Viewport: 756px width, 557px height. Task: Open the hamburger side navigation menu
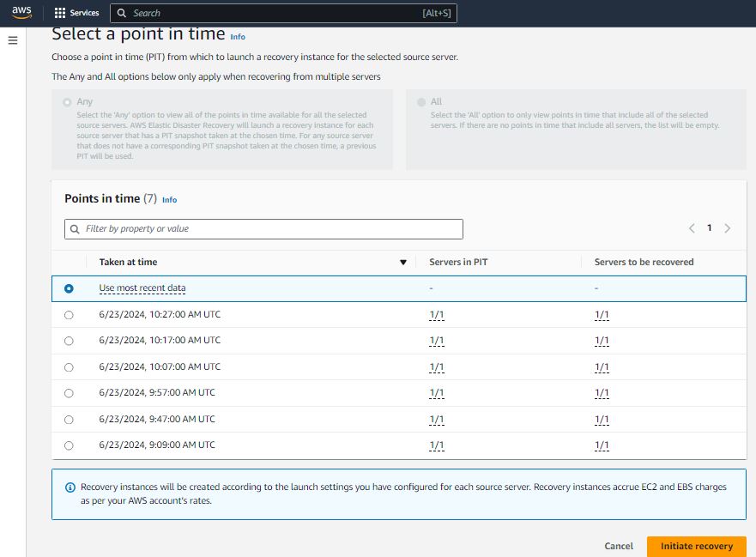[12, 40]
